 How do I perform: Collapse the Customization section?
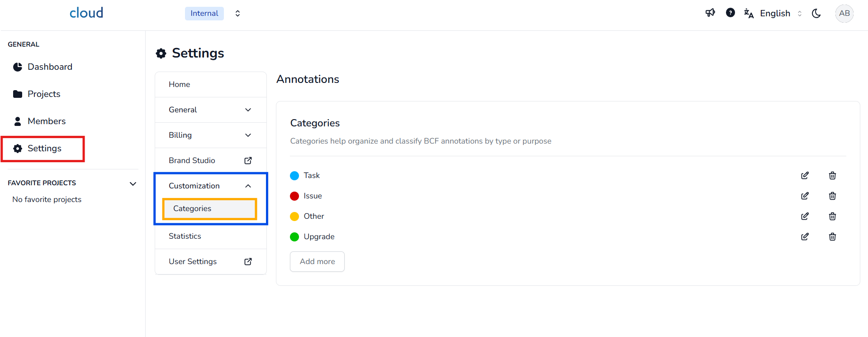click(248, 186)
